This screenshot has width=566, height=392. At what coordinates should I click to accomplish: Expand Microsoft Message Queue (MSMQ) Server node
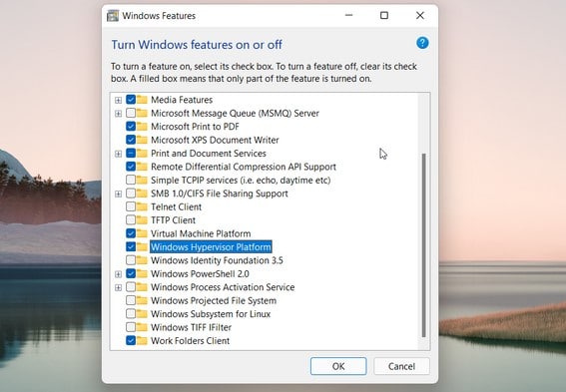(x=118, y=114)
